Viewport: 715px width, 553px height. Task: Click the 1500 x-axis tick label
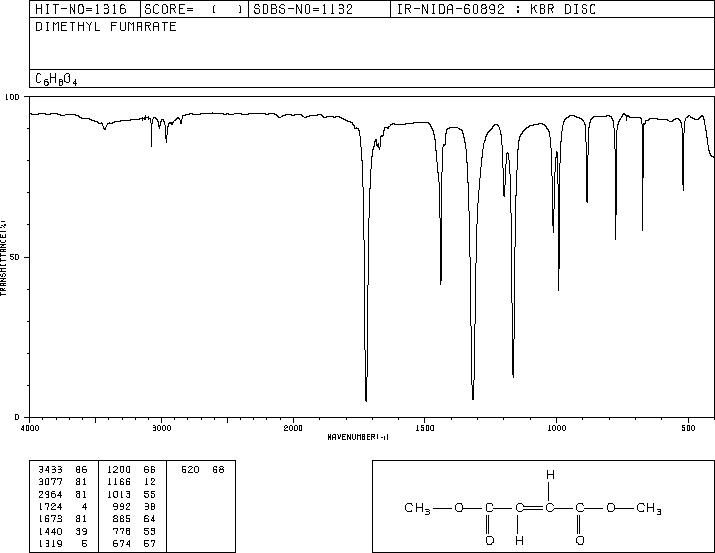pos(425,428)
